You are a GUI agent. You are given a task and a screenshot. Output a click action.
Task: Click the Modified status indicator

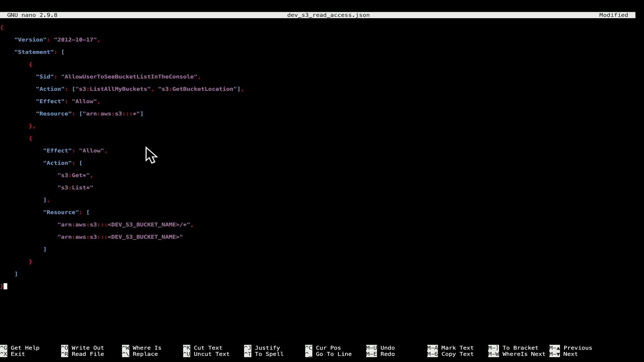click(613, 15)
